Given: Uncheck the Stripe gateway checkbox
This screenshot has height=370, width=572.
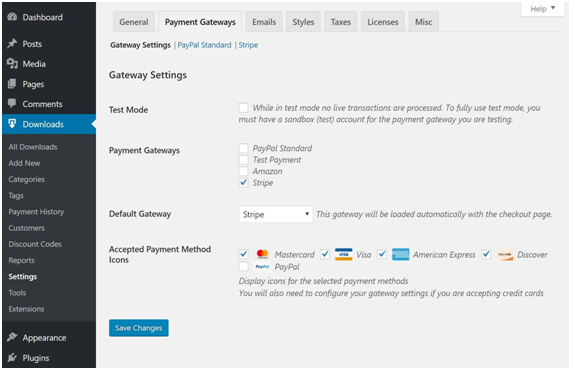Looking at the screenshot, I should point(243,182).
